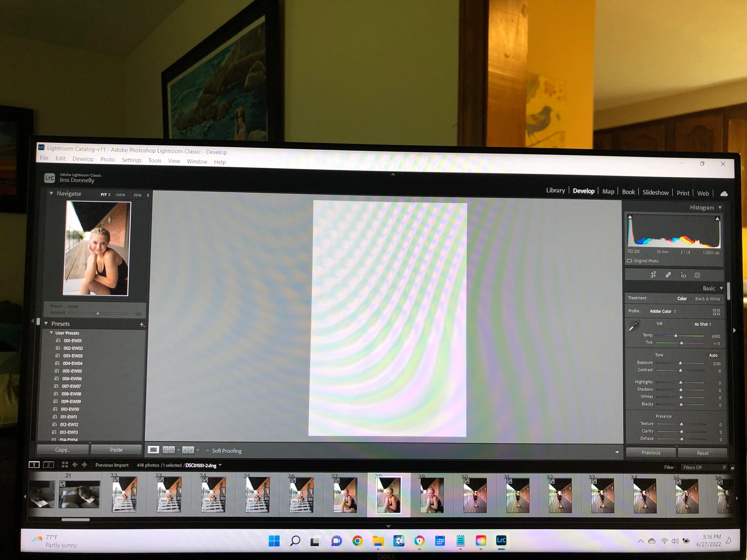This screenshot has width=747, height=560.
Task: Click the Auto tone button
Action: coord(713,355)
